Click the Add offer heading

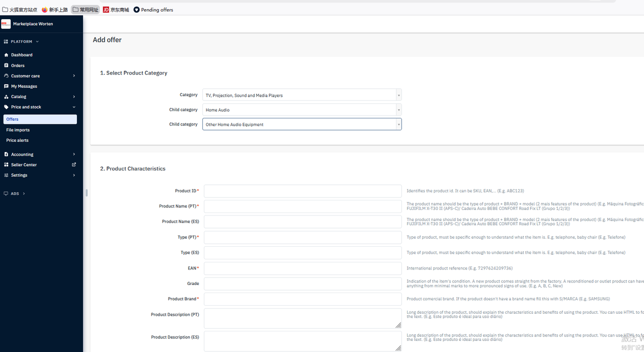point(107,40)
